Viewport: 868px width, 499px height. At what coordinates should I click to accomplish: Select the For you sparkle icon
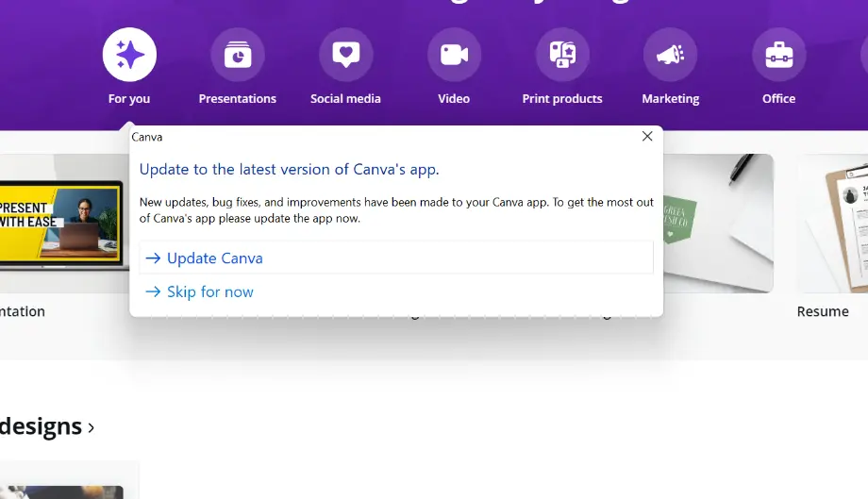[x=129, y=55]
